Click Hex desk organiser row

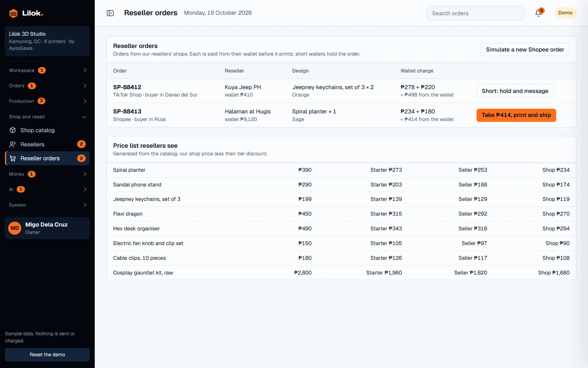(341, 229)
